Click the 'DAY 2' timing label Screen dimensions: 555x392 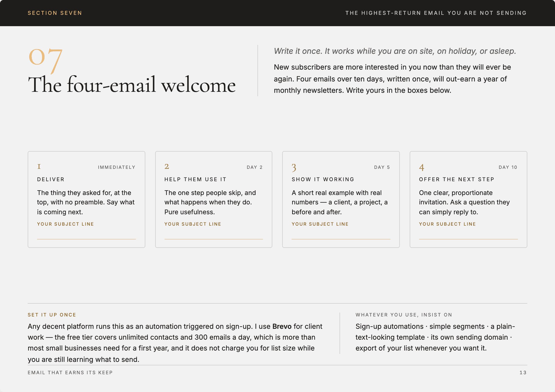tap(255, 167)
